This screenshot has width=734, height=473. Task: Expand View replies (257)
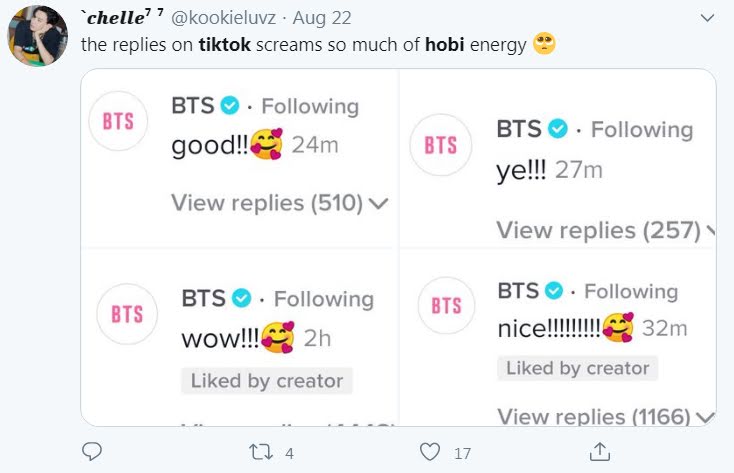[x=605, y=230]
